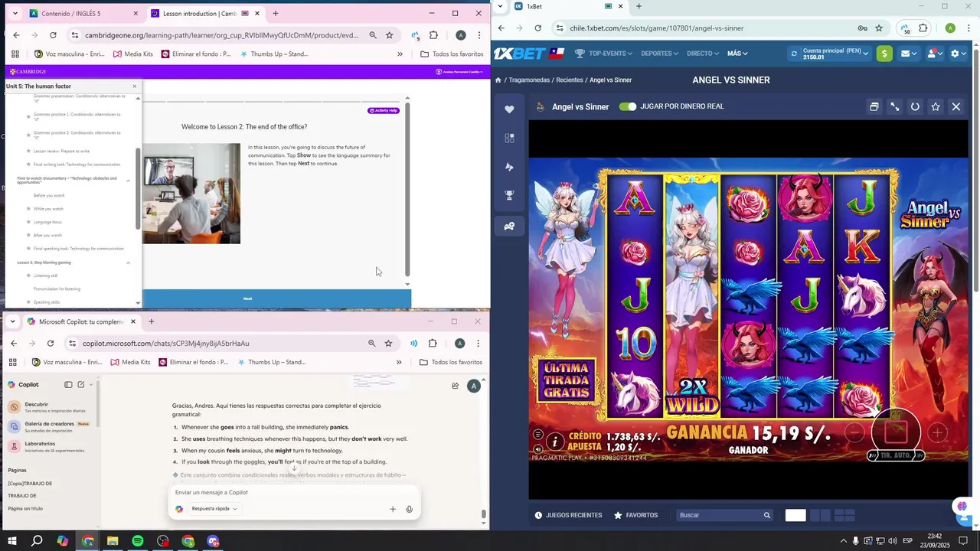The width and height of the screenshot is (980, 551).
Task: Open the slot game info button
Action: pyautogui.click(x=555, y=442)
